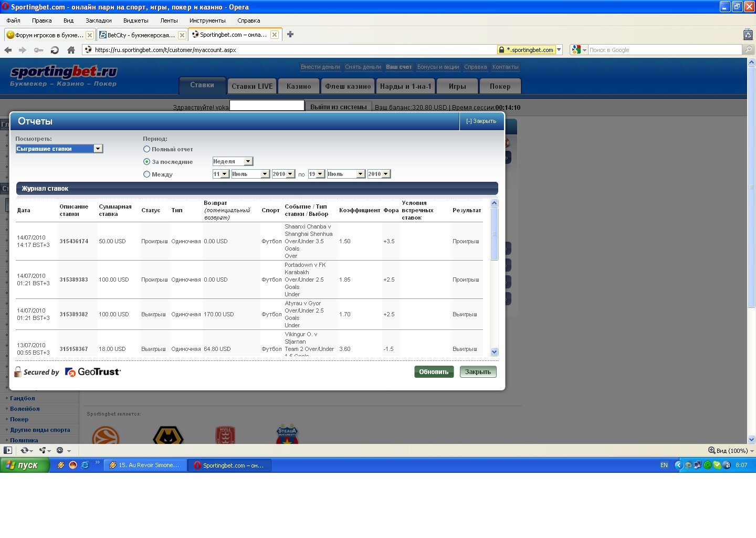Expand hidden system tray icons arrow
The image size is (756, 538).
pyautogui.click(x=678, y=465)
